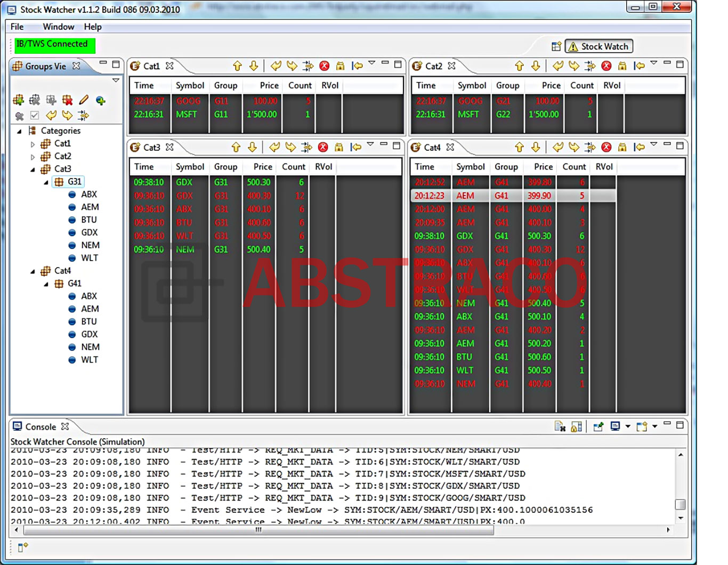
Task: Expand the Cat1 tree node
Action: [33, 144]
